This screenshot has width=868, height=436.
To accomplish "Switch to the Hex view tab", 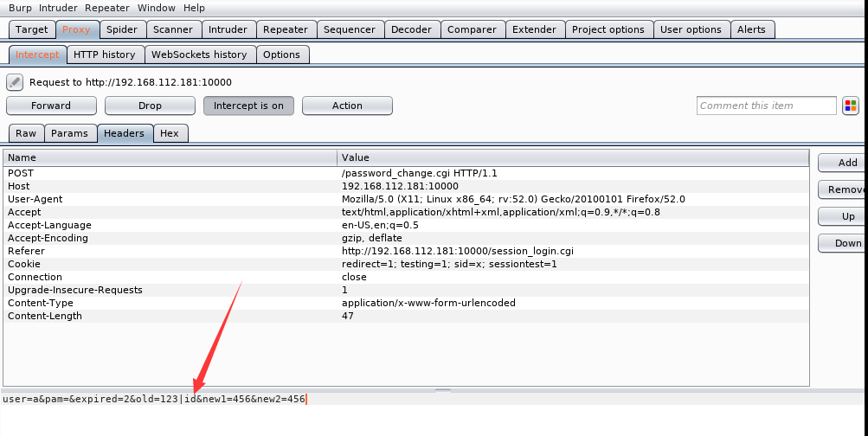I will pos(170,133).
